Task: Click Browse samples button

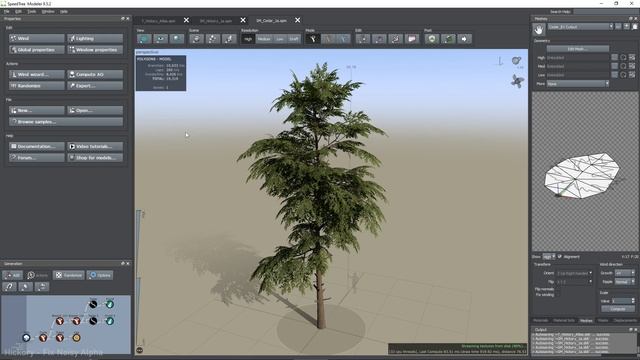Action: tap(66, 122)
